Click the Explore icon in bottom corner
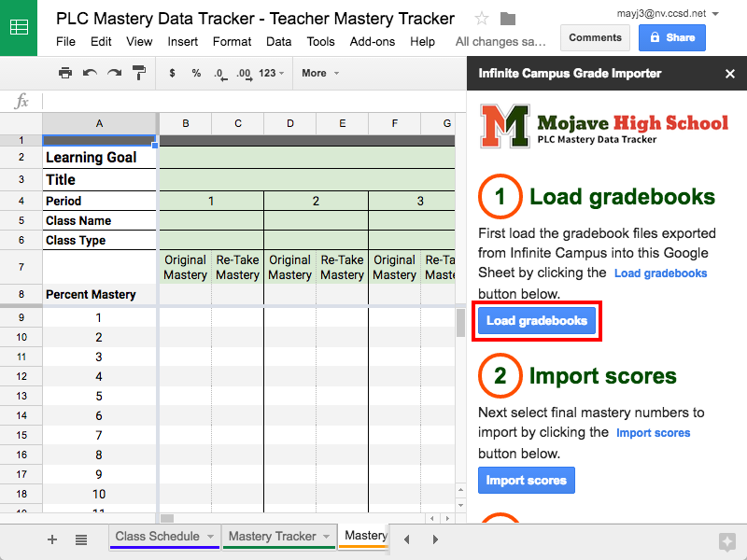Screen dimensions: 747x560 (727, 541)
